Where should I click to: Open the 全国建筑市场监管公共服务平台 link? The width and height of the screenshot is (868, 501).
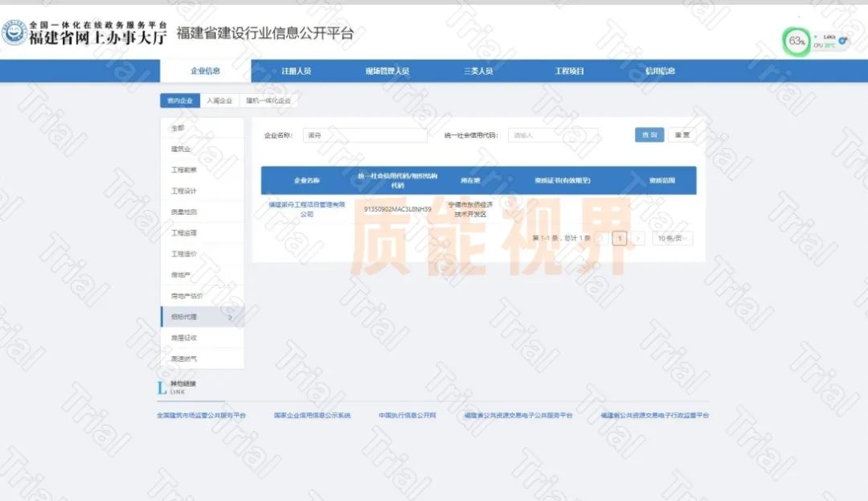click(202, 415)
